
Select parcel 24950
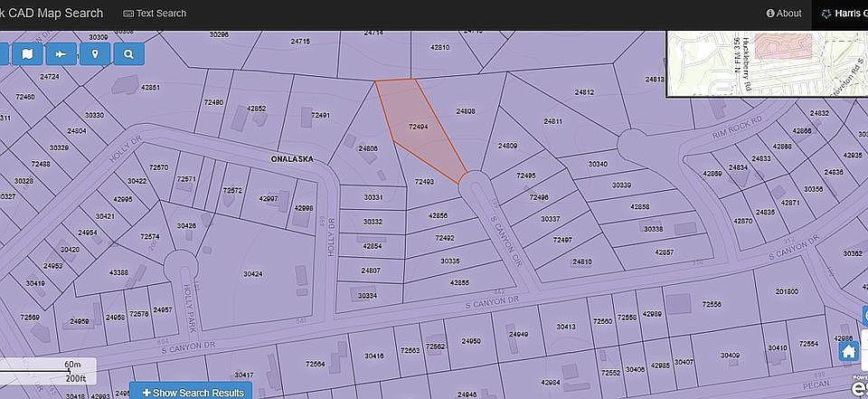(x=471, y=341)
